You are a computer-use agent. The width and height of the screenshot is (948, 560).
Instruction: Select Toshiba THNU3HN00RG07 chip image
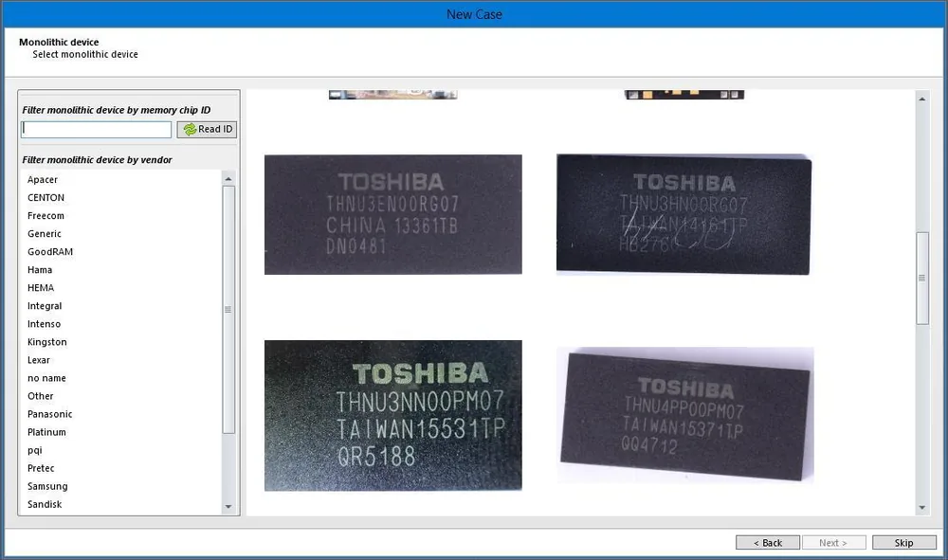684,214
